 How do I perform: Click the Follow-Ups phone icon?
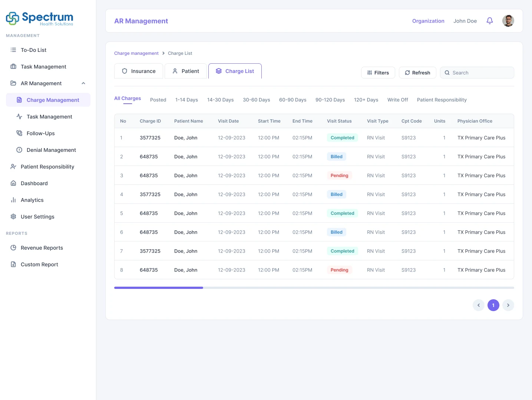(x=19, y=133)
